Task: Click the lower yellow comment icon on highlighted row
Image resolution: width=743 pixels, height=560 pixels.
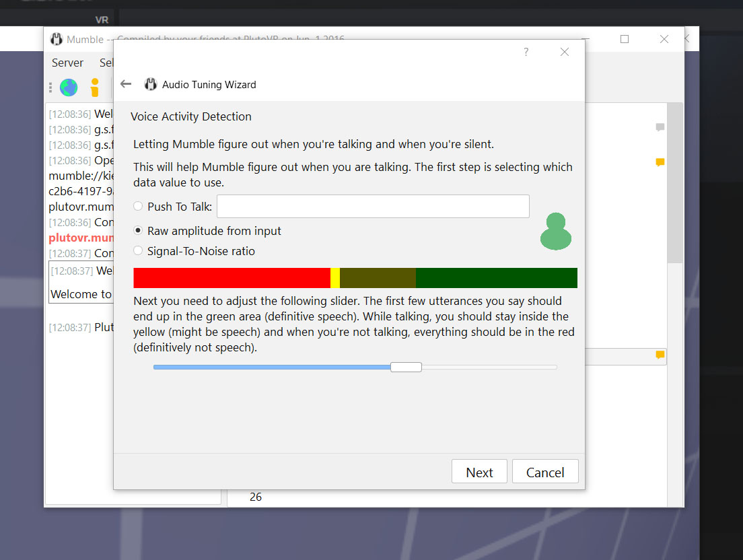Action: coord(660,355)
